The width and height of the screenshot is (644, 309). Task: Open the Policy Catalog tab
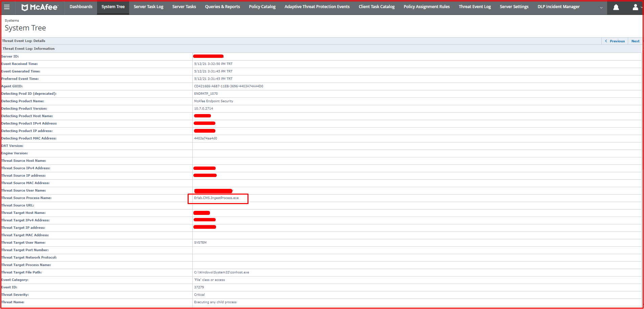(x=262, y=7)
